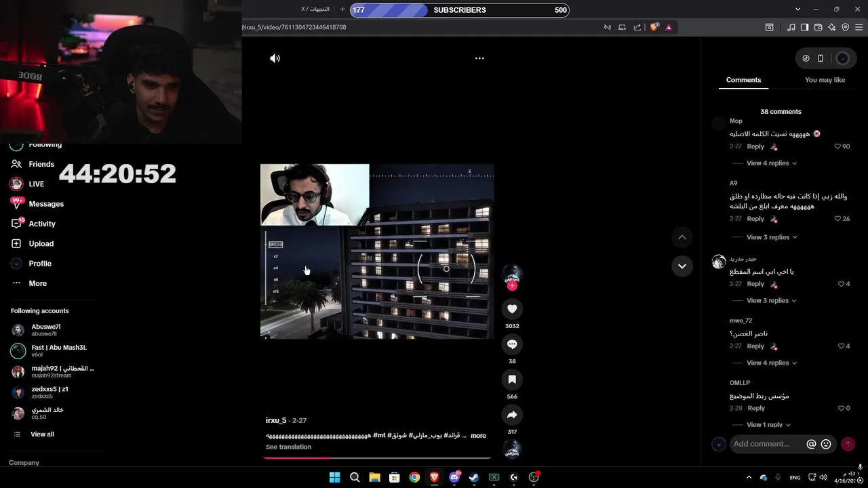868x488 pixels.
Task: Like the video with the heart icon
Action: (512, 309)
